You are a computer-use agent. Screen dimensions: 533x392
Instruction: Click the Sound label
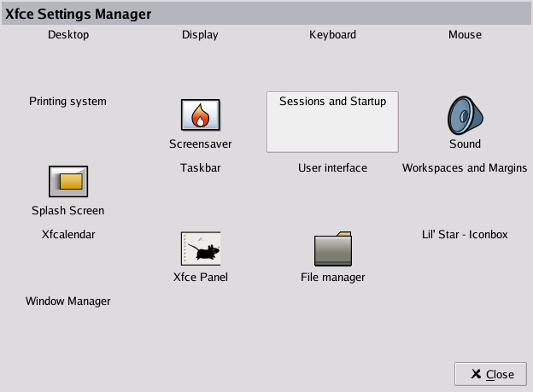[x=465, y=143]
